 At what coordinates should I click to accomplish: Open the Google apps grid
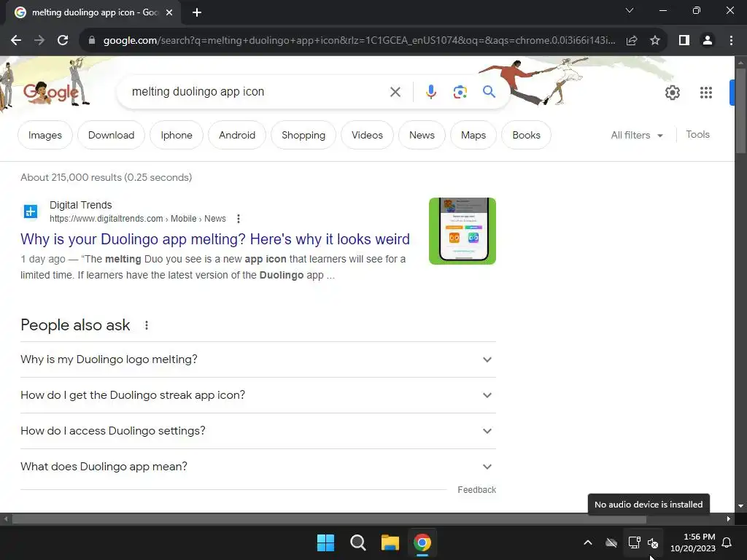tap(706, 93)
